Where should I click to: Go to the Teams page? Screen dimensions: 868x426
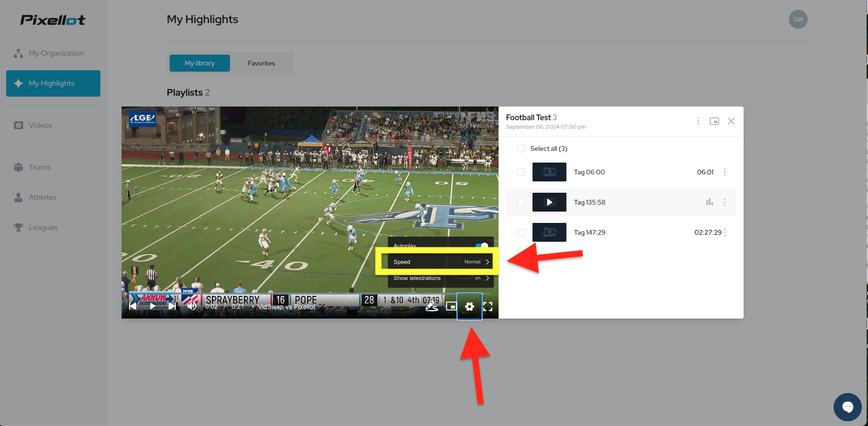coord(53,167)
